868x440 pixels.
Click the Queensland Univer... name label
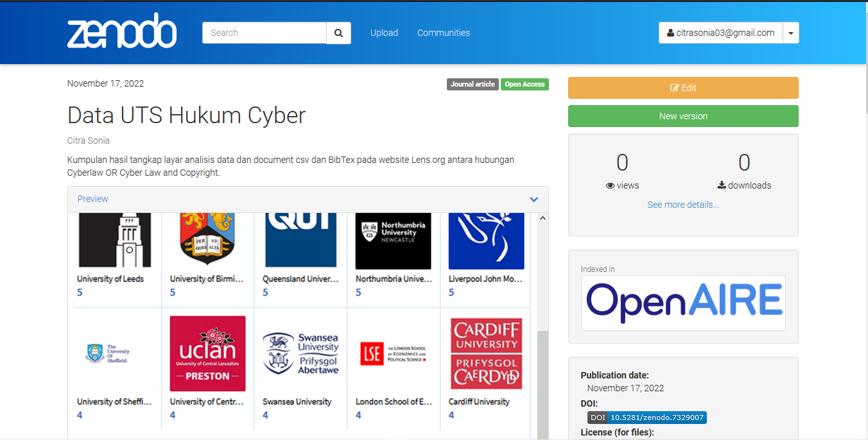pyautogui.click(x=300, y=279)
